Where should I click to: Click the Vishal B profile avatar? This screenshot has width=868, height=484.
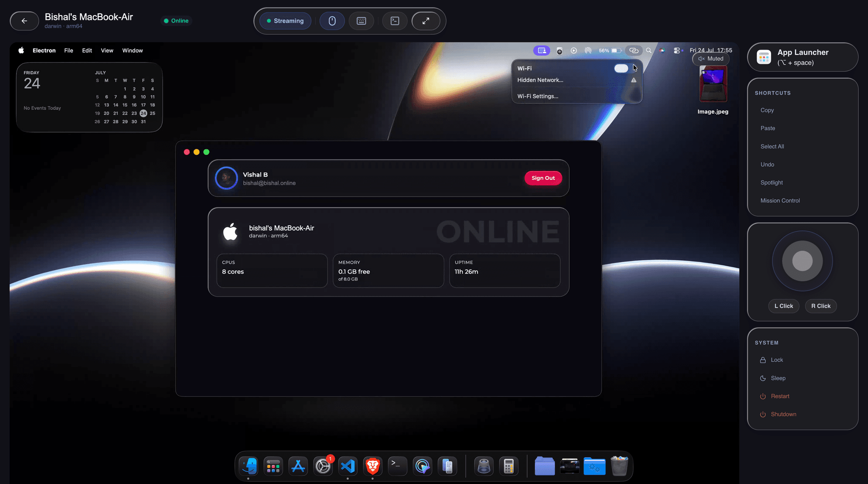coord(226,178)
